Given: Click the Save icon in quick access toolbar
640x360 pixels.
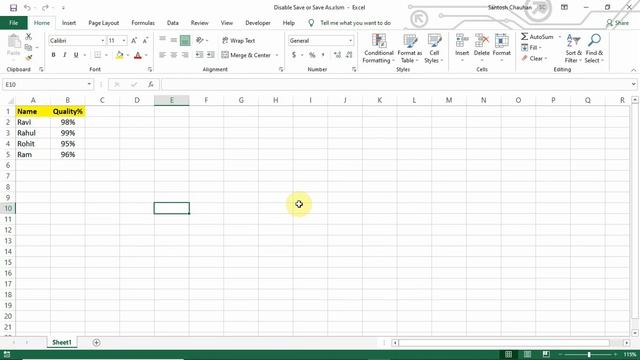Looking at the screenshot, I should point(13,8).
